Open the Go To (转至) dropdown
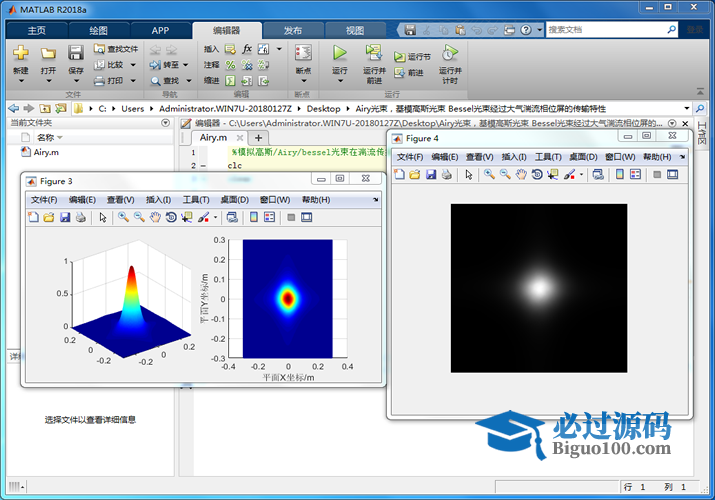 pos(185,65)
